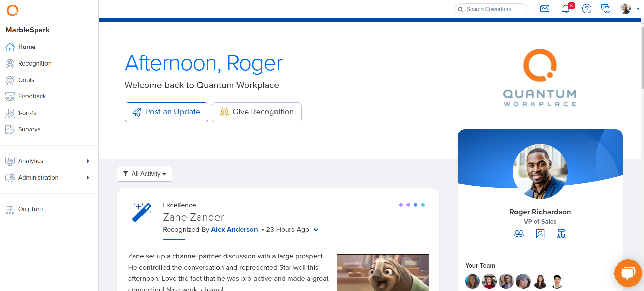Click the Surveys checklist icon
The height and width of the screenshot is (291, 644).
tap(10, 129)
